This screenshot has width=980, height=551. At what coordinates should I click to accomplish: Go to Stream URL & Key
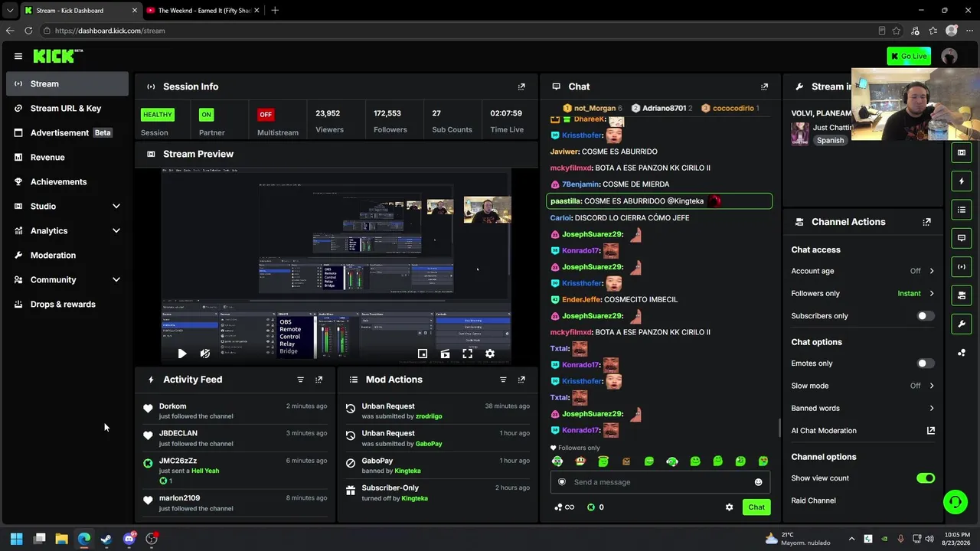click(67, 109)
